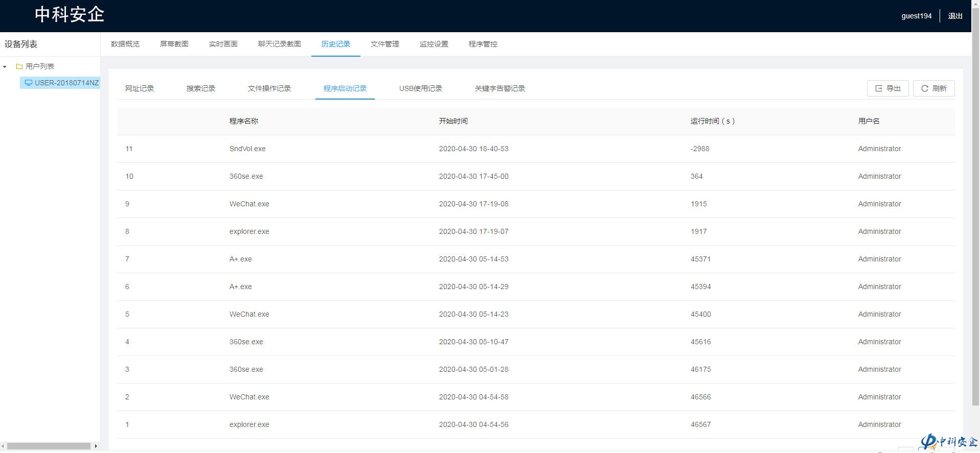The height and width of the screenshot is (453, 980).
Task: Click the 设备列表 sidebar heading
Action: [x=21, y=44]
